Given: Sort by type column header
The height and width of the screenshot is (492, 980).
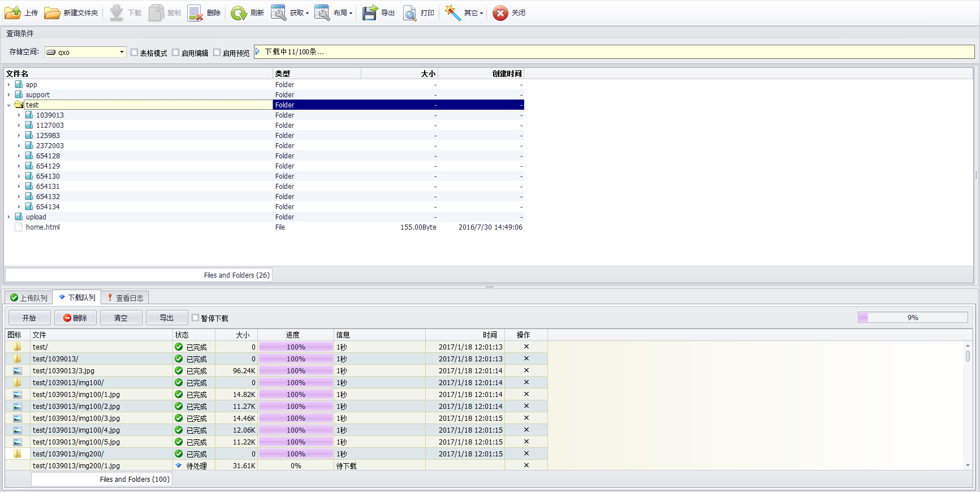Looking at the screenshot, I should (x=317, y=74).
